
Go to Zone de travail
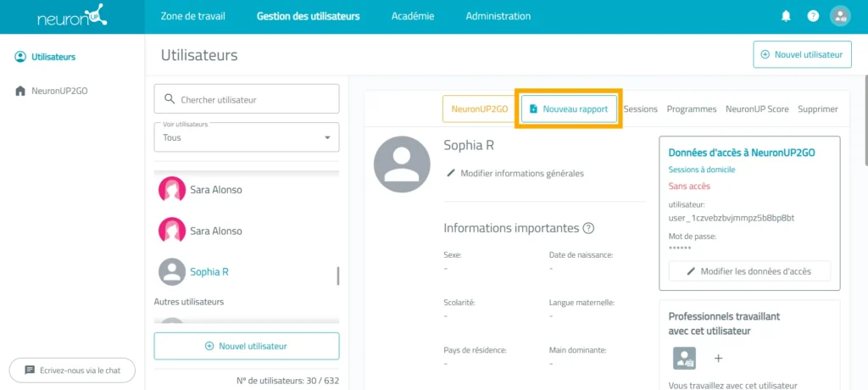[193, 16]
